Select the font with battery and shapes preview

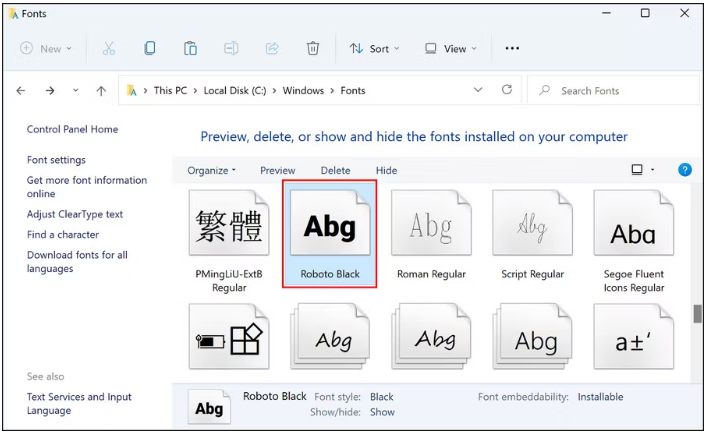point(229,337)
